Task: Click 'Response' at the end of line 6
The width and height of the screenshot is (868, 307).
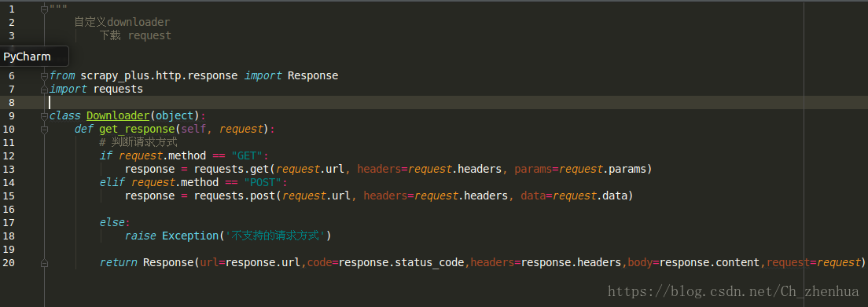Action: (x=313, y=76)
